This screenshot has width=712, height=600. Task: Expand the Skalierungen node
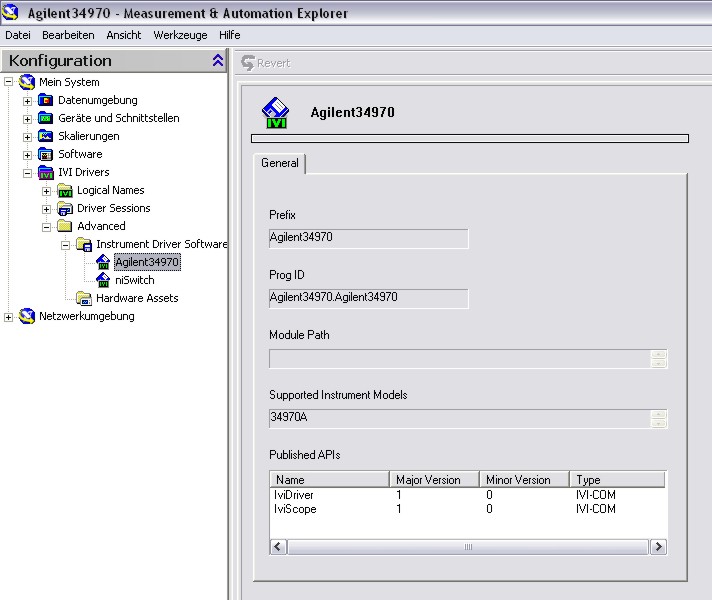tap(28, 137)
